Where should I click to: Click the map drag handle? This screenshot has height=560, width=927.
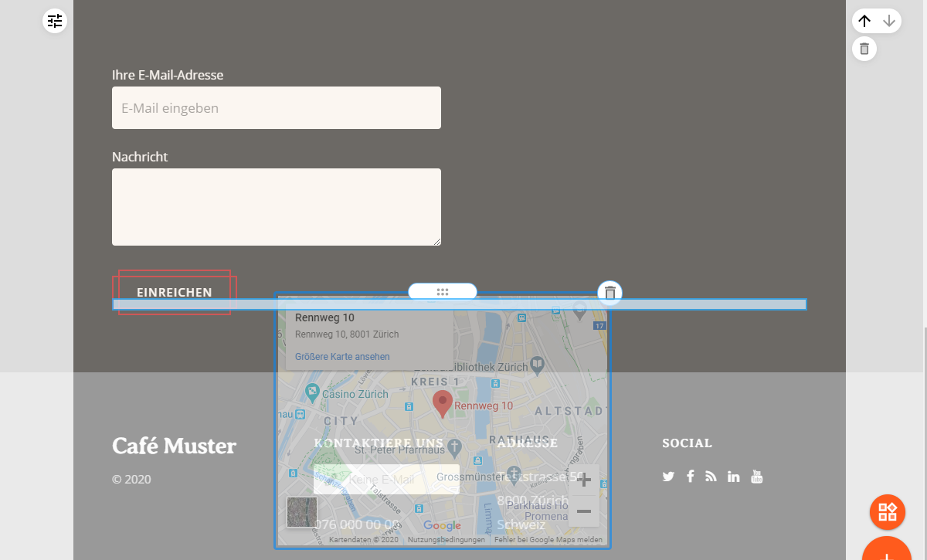coord(443,291)
